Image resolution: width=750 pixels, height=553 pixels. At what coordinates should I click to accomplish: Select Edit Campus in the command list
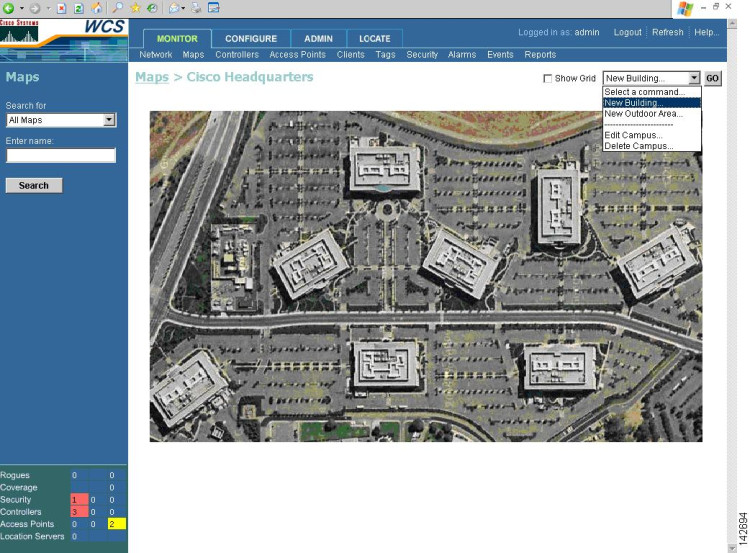point(633,135)
